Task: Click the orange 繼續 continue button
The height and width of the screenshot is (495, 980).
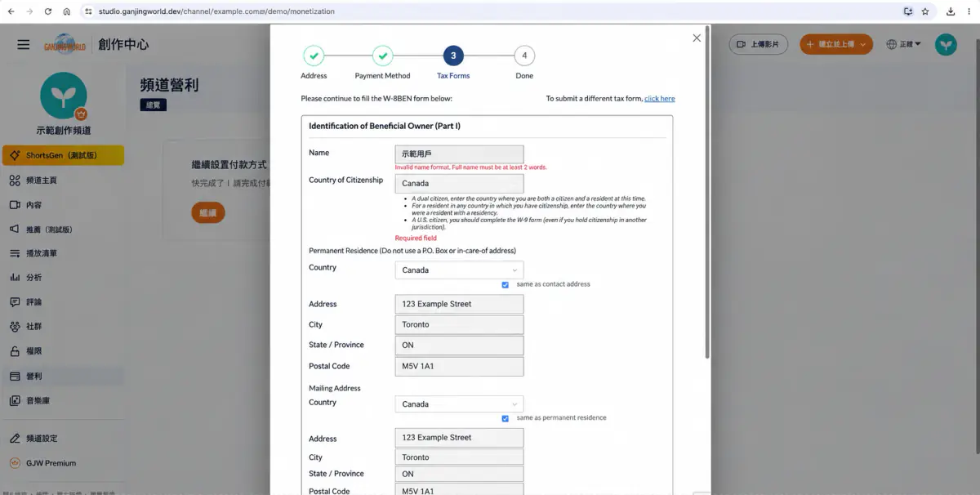Action: point(208,213)
